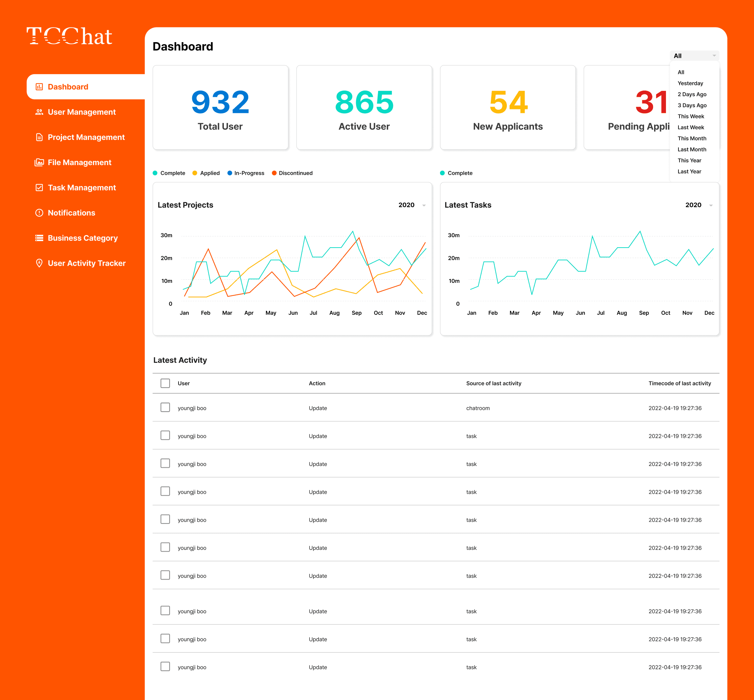This screenshot has width=754, height=700.
Task: Toggle the Discontinued legend swatch
Action: click(274, 173)
